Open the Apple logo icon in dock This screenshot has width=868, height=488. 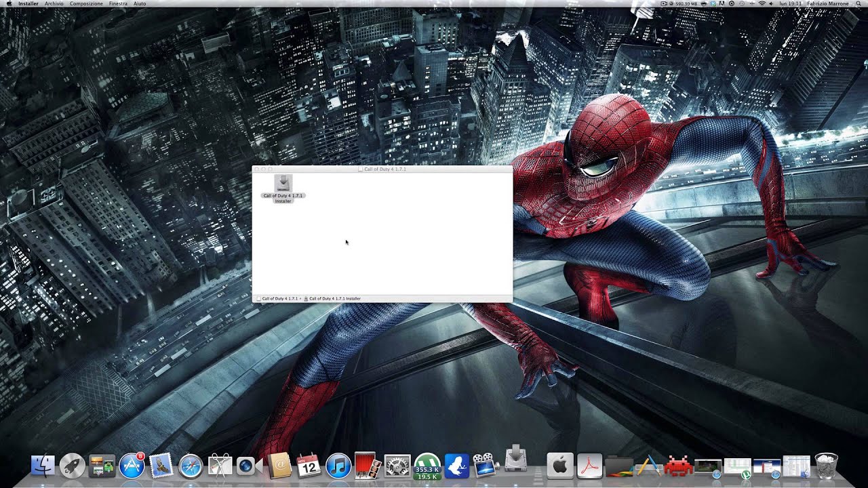(x=560, y=466)
